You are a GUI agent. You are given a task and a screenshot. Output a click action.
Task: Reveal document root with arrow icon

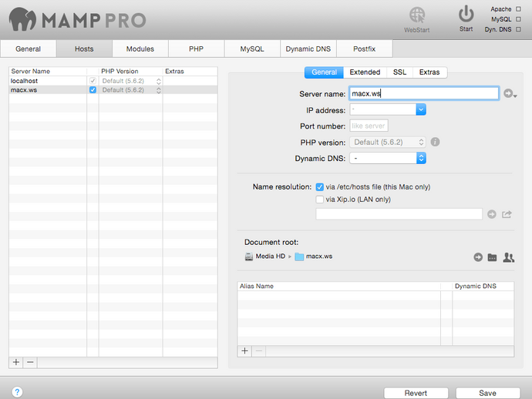[x=478, y=257]
